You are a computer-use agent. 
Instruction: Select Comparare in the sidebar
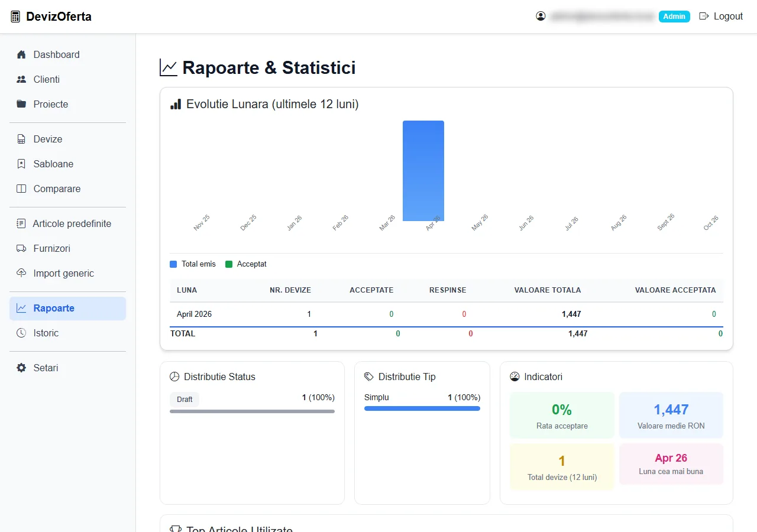point(67,189)
